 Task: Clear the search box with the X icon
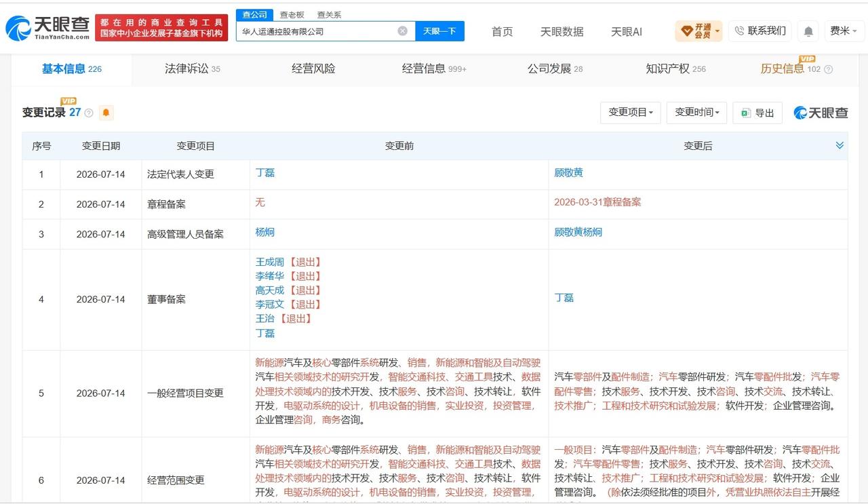[402, 31]
